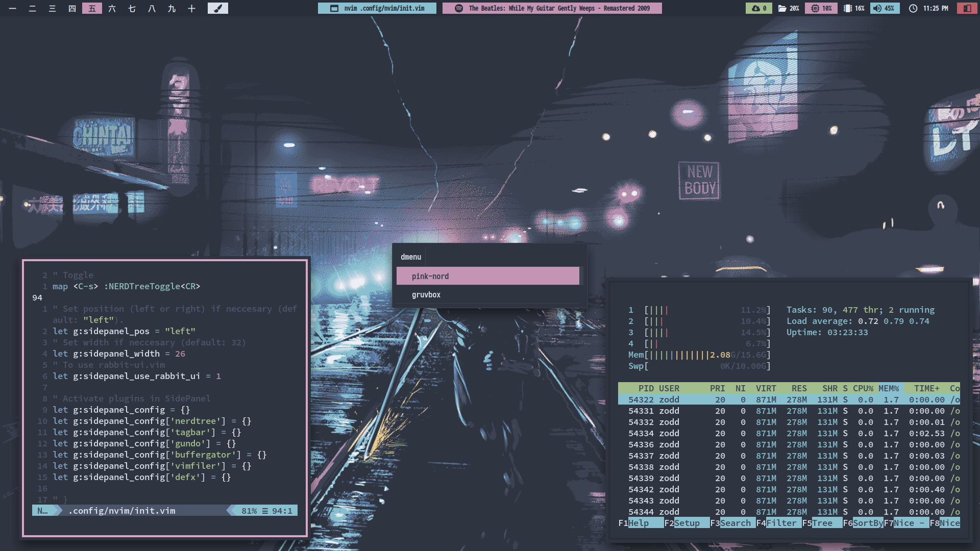Switch to workspace 一
The height and width of the screenshot is (551, 980).
pos(12,8)
